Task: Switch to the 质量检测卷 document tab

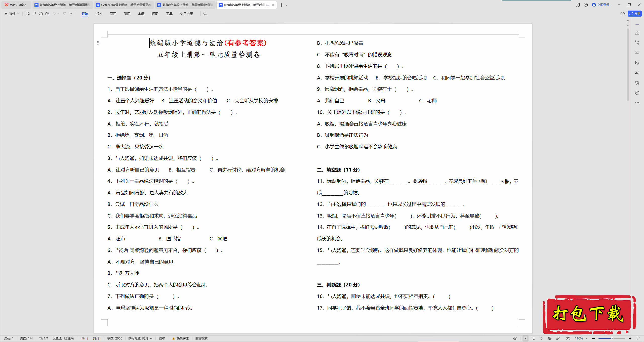Action: 185,5
